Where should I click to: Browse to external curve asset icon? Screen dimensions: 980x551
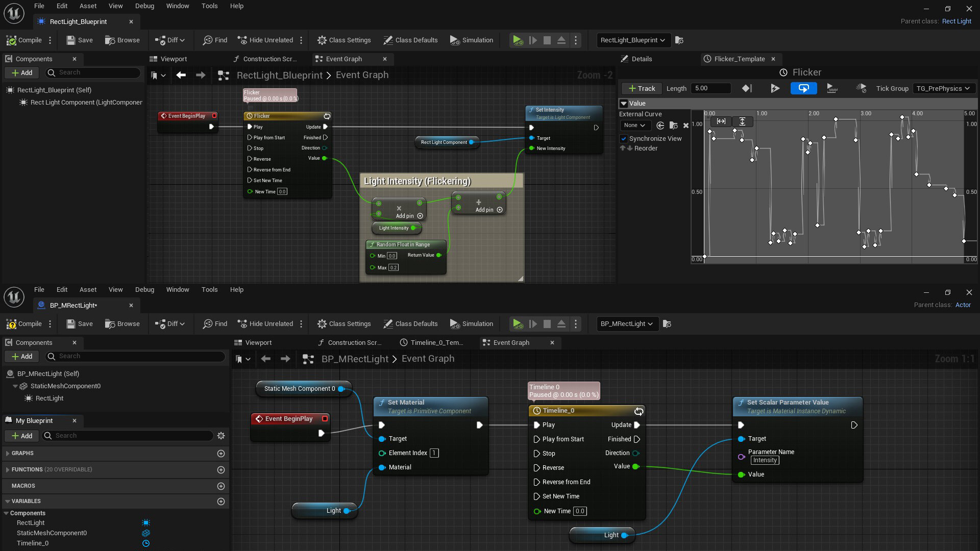pyautogui.click(x=673, y=126)
